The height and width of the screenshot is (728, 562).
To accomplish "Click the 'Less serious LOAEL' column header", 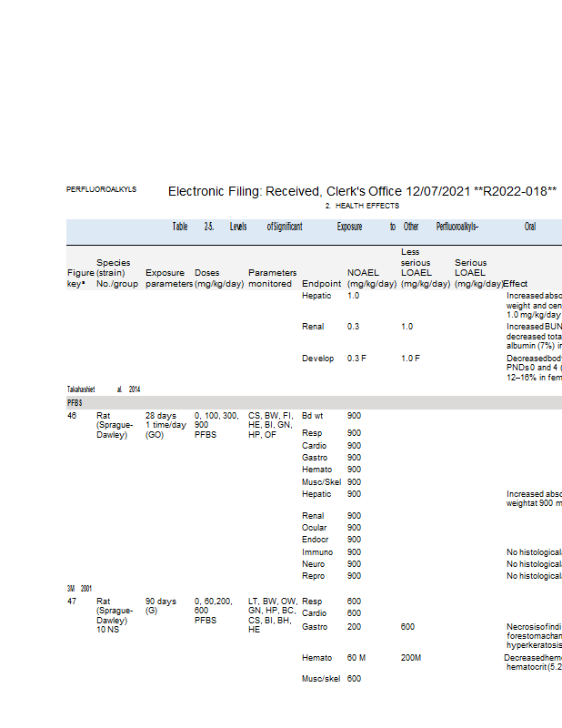I will (x=423, y=268).
